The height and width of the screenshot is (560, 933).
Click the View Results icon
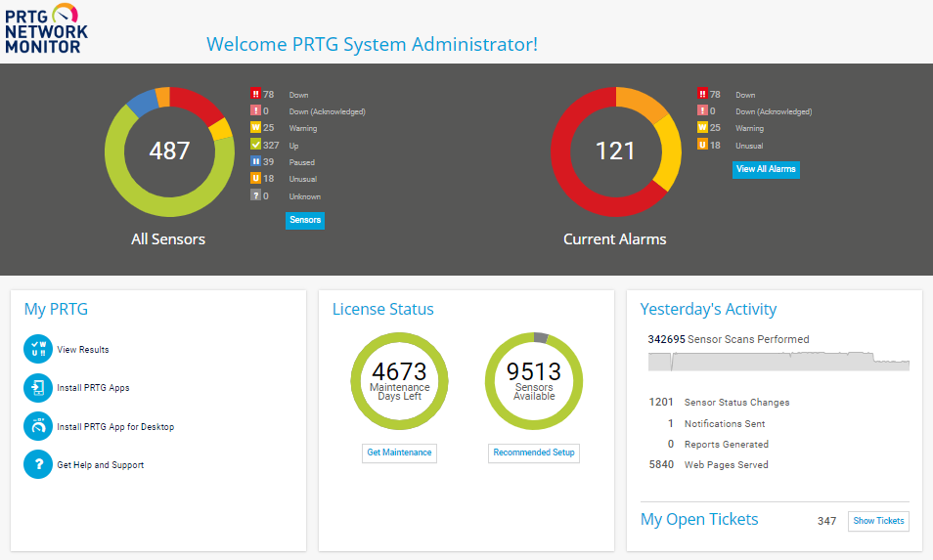point(38,349)
